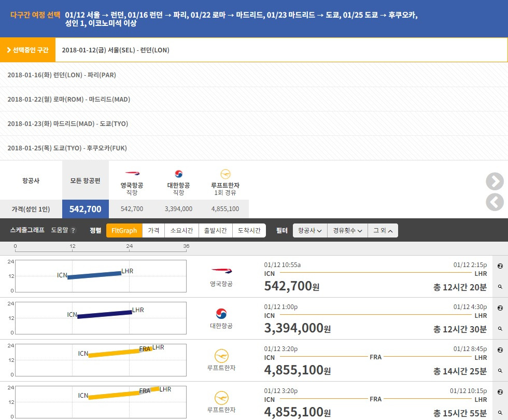The image size is (508, 420).
Task: Select 마드리드(MAD) - 도쿄(TYO) segment row
Action: click(254, 123)
